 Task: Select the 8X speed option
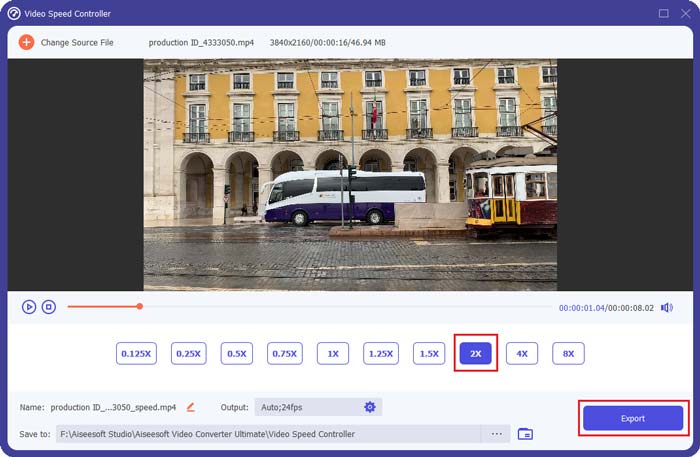pyautogui.click(x=568, y=353)
